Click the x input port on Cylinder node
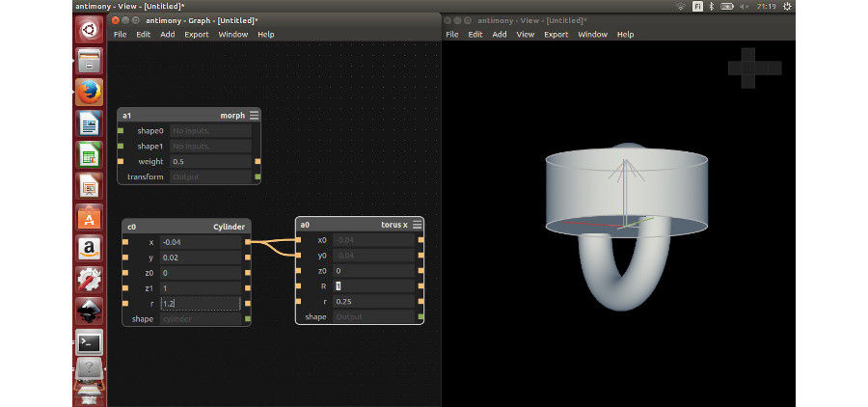868x407 pixels. click(125, 242)
